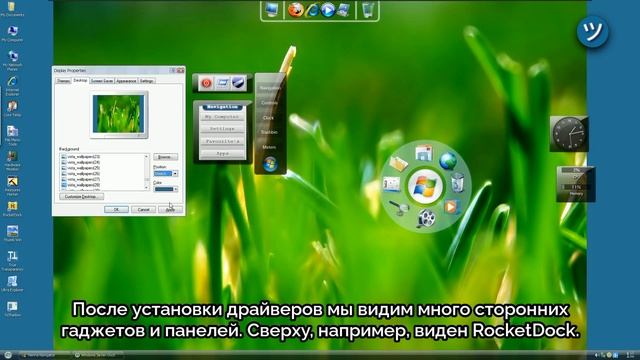Open Windows Media Player in the top dock
The height and width of the screenshot is (360, 640).
pos(327,10)
